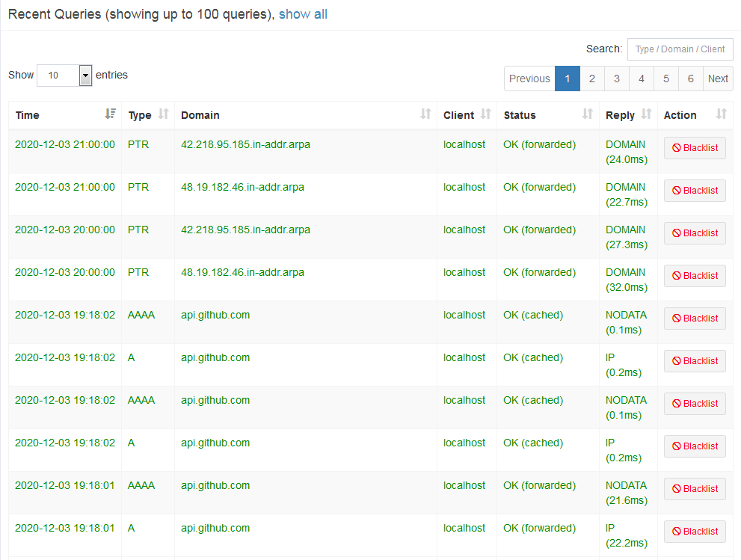Image resolution: width=741 pixels, height=560 pixels.
Task: Click reply value NODATA (21.6ms)
Action: 627,493
